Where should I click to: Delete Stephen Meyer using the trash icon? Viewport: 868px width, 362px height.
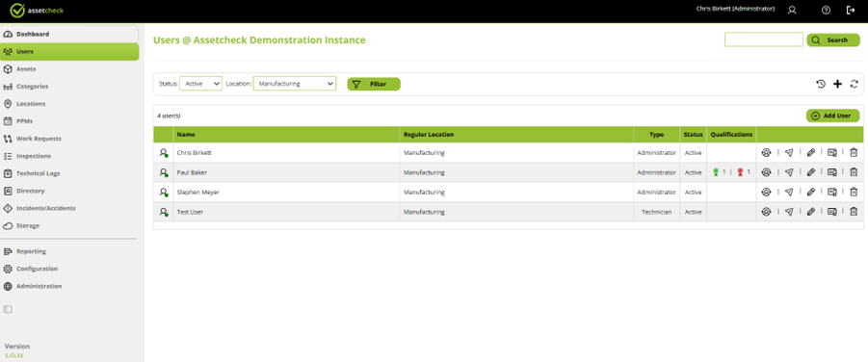click(854, 192)
